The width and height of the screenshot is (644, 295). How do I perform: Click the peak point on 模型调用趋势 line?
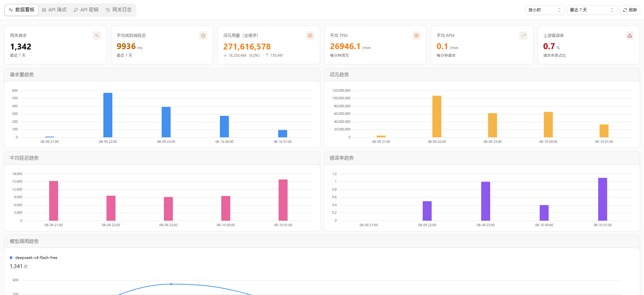click(x=171, y=284)
